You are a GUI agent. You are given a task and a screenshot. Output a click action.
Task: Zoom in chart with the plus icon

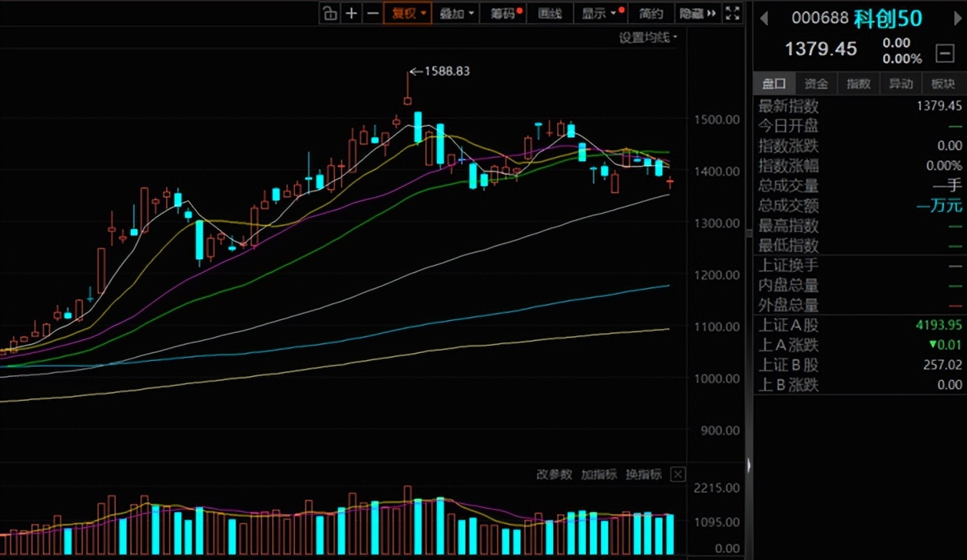[x=351, y=13]
